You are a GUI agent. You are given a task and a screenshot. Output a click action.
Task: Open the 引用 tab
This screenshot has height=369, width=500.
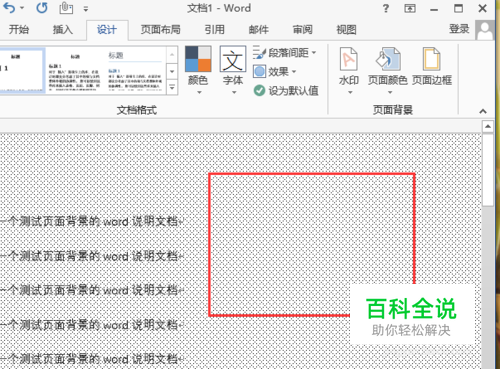215,30
